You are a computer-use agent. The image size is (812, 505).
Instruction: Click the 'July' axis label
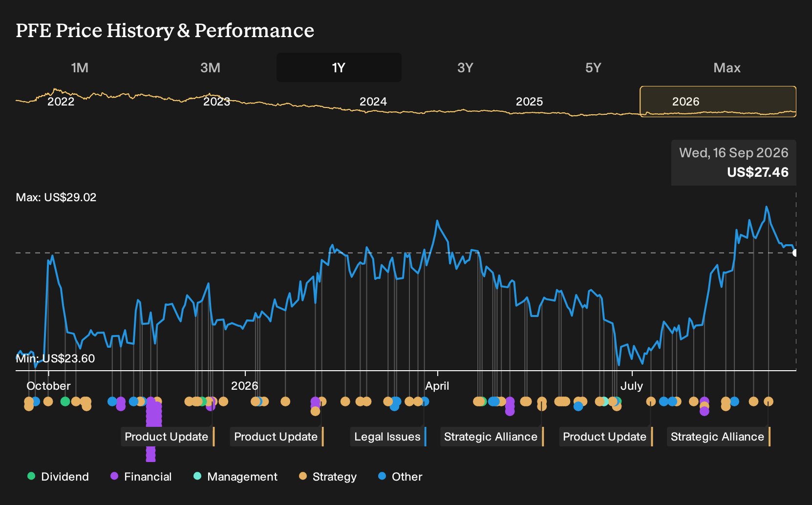[x=632, y=386]
